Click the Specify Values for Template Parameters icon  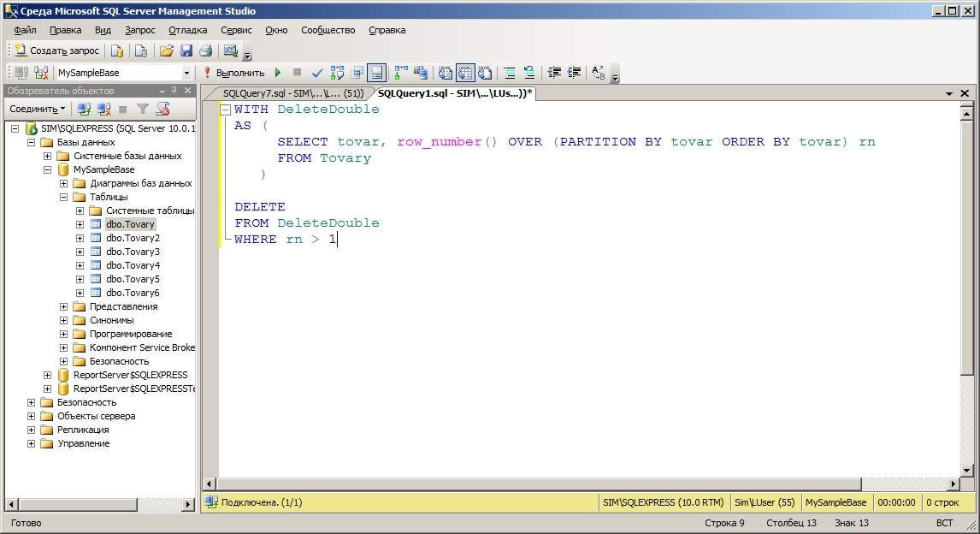click(598, 73)
